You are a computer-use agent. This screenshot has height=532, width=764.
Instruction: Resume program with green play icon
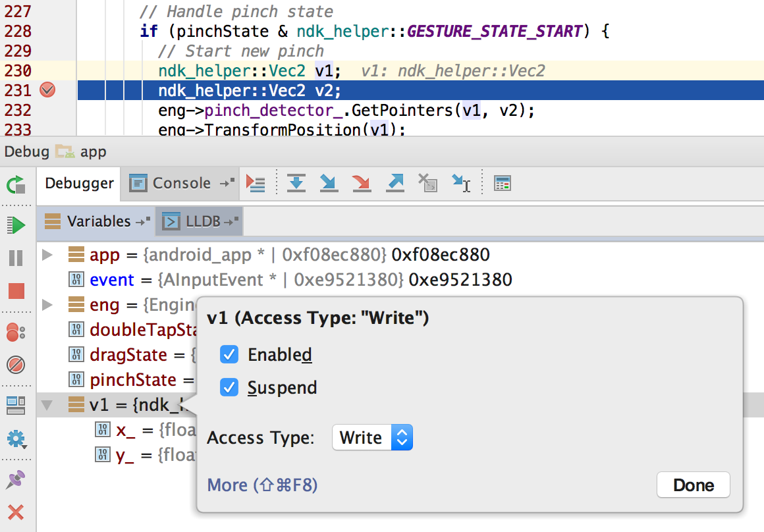point(16,225)
